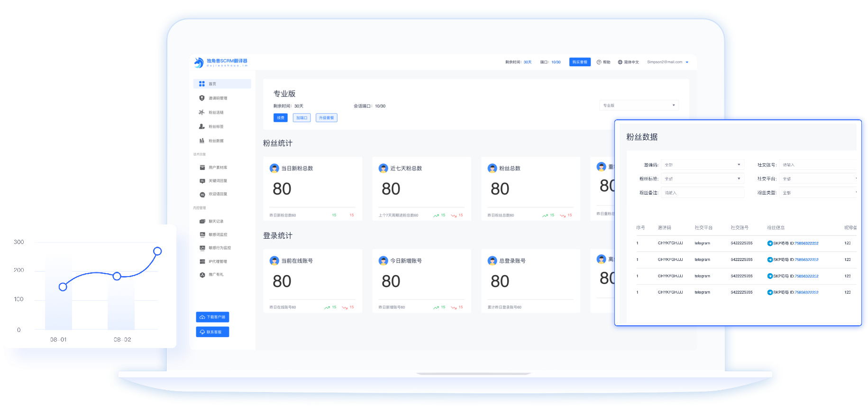Viewport: 868px width, 412px height.
Task: Open 邀请码管理 via its shield icon
Action: point(202,98)
